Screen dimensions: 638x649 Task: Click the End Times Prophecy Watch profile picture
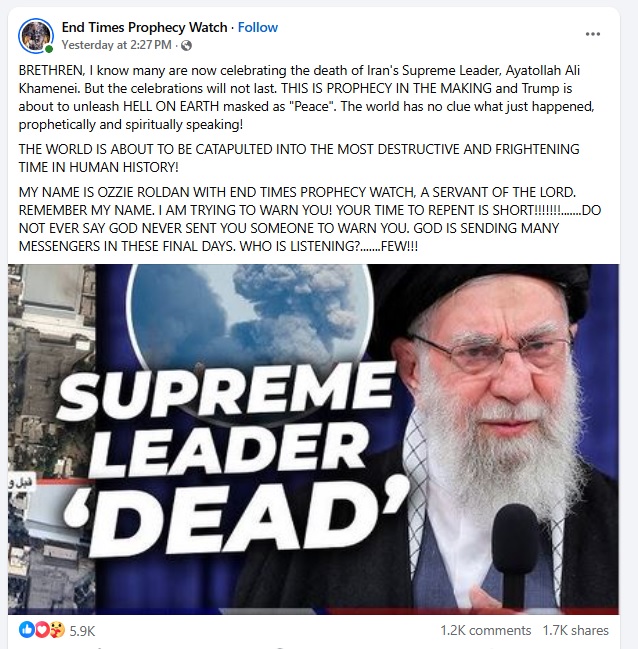(36, 36)
